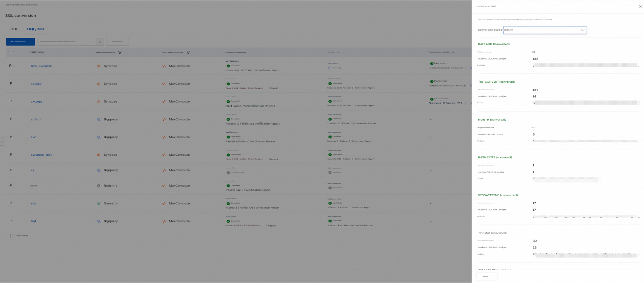Switch to the DDL tab
644x283 pixels.
[14, 29]
